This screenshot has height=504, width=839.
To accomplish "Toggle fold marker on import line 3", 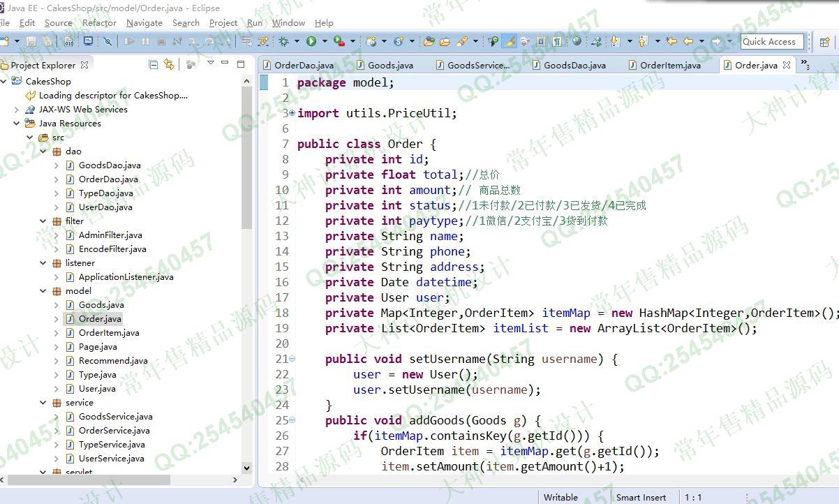I will (x=292, y=113).
